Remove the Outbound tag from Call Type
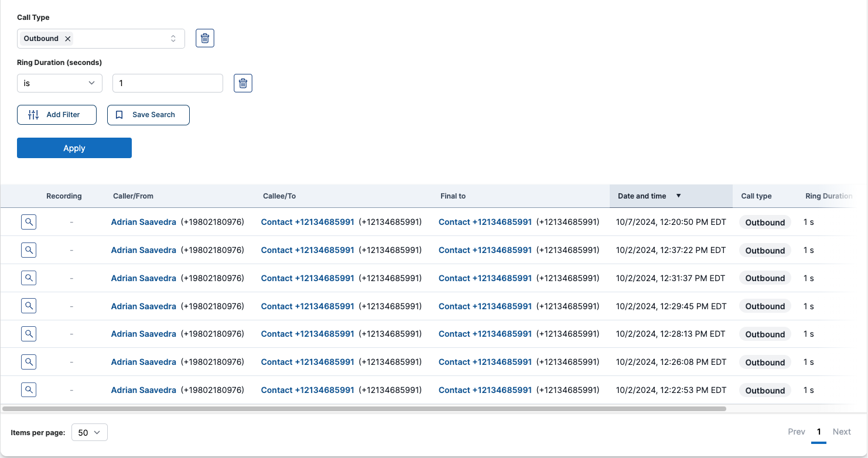The image size is (868, 458). click(68, 39)
